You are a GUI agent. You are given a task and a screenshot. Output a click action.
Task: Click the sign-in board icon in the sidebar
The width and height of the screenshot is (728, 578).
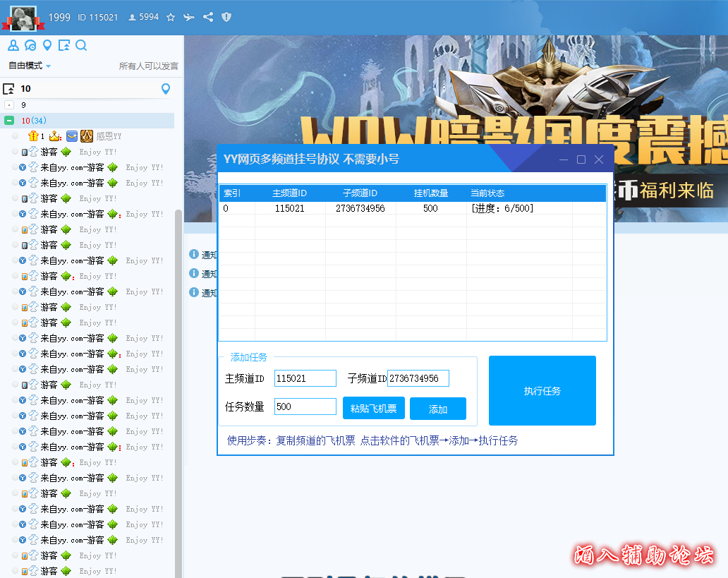tap(63, 44)
